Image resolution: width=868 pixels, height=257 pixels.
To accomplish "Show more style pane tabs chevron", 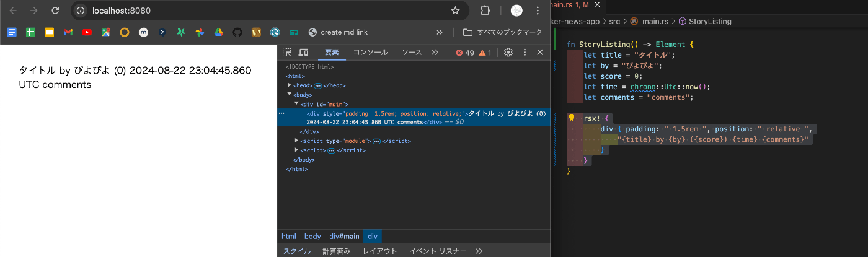I will click(x=479, y=251).
